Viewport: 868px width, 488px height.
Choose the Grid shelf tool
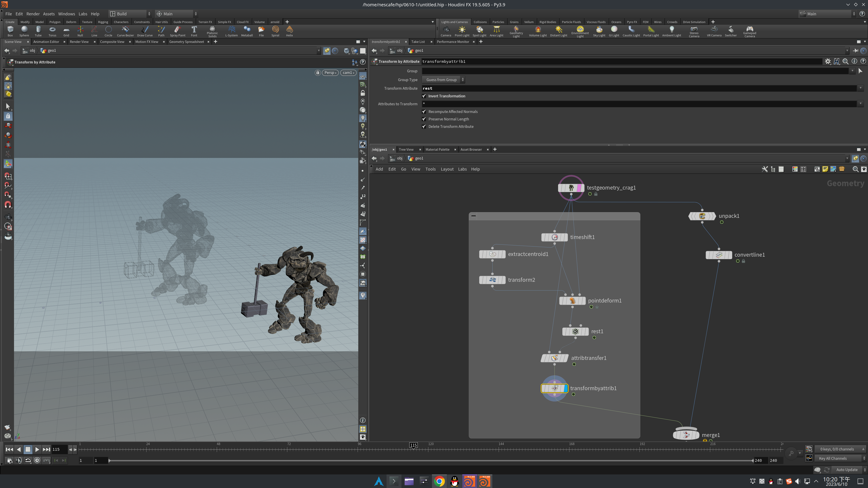[66, 31]
